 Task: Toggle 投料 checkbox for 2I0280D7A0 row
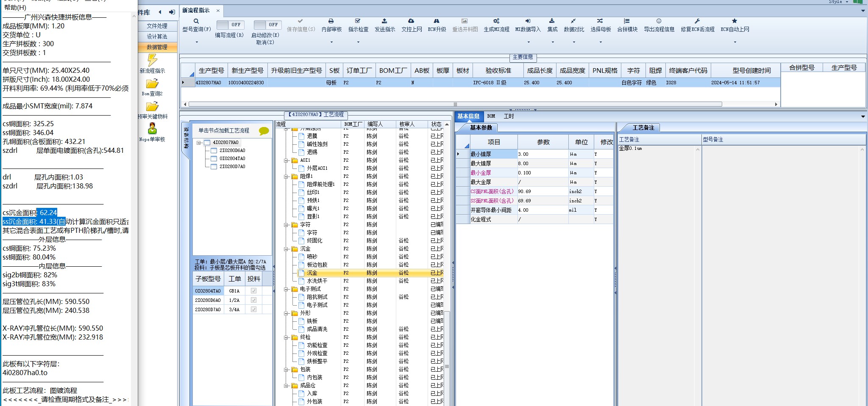[253, 309]
